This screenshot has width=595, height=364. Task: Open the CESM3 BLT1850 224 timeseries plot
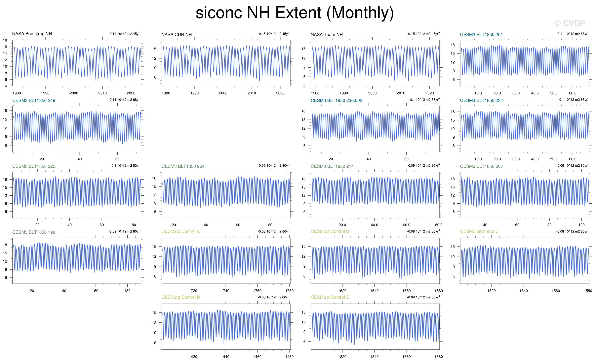226,195
